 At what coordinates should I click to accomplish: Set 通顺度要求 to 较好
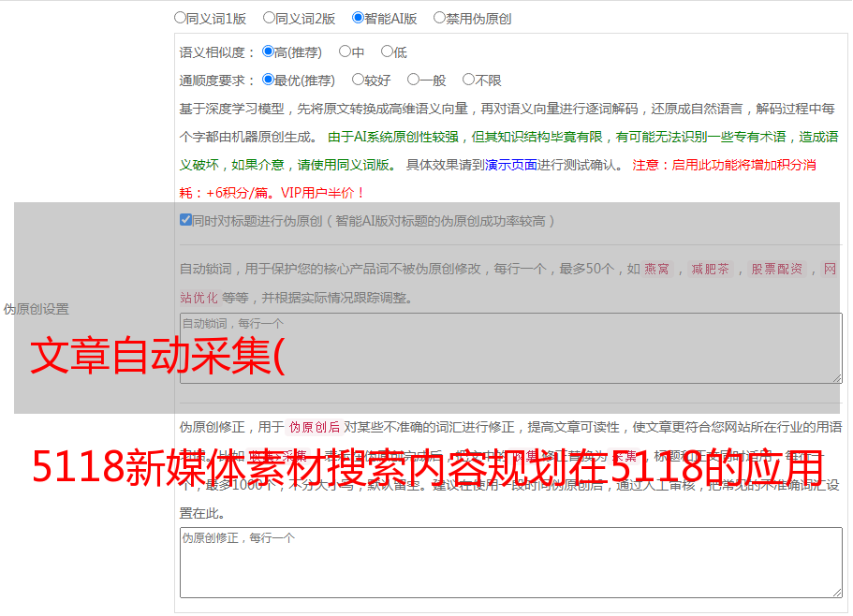pos(358,80)
